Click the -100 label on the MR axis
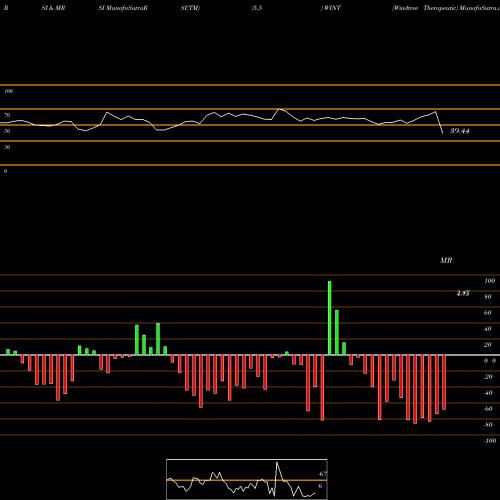Viewport: 500px width, 500px height. 490,441
